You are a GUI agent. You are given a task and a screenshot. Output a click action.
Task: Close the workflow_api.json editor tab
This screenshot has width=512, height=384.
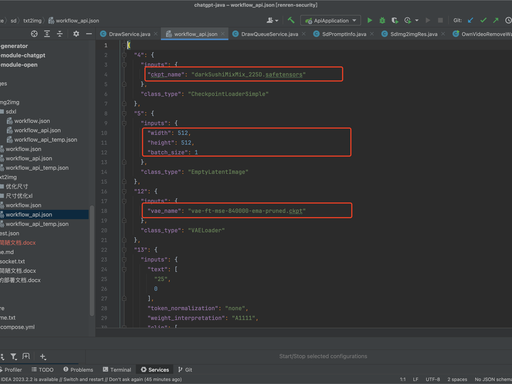(x=223, y=34)
